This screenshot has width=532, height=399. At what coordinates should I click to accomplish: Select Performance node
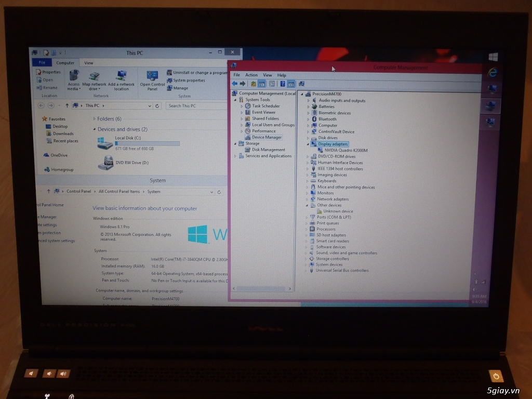tap(263, 131)
